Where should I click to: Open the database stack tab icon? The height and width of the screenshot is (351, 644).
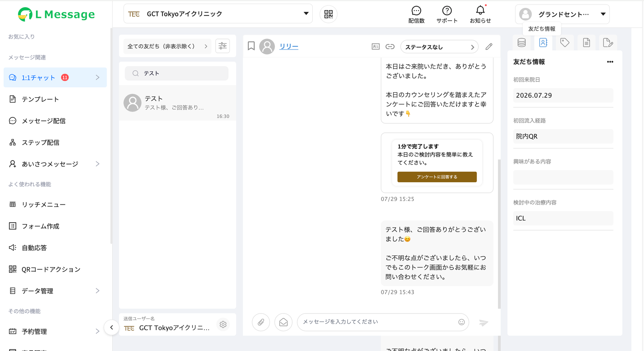522,43
